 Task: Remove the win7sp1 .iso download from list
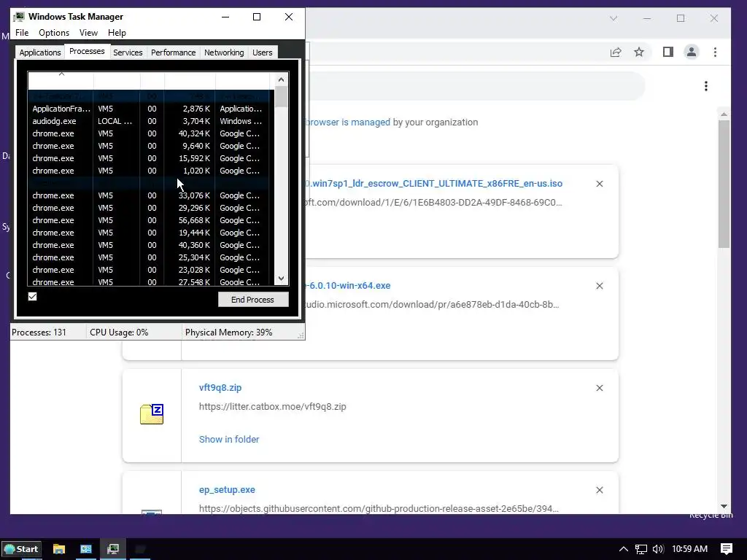(x=600, y=184)
